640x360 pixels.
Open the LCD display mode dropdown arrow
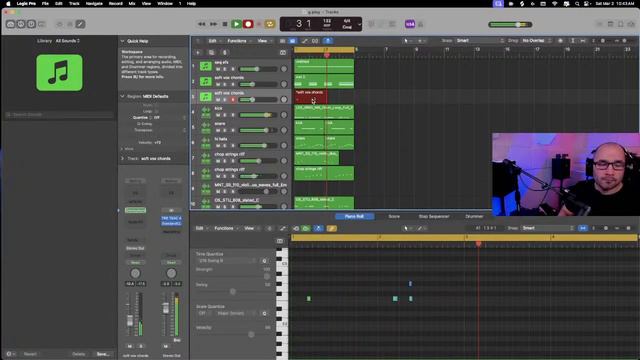tap(359, 24)
